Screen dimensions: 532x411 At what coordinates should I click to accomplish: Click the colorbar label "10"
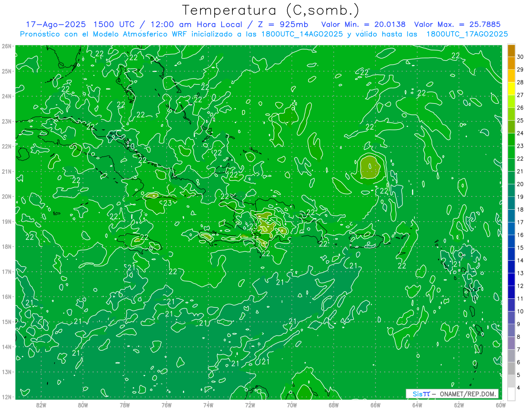point(520,311)
